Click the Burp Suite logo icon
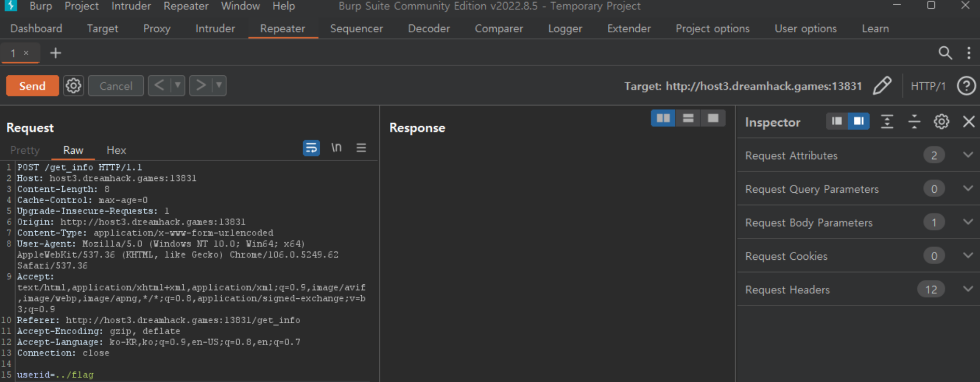The image size is (980, 382). pos(10,6)
